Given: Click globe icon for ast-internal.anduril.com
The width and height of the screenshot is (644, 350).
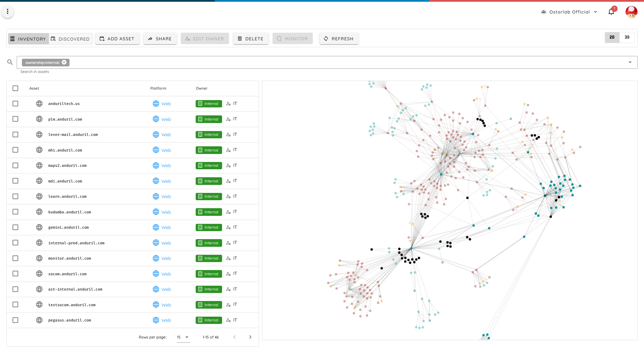Looking at the screenshot, I should (x=39, y=289).
